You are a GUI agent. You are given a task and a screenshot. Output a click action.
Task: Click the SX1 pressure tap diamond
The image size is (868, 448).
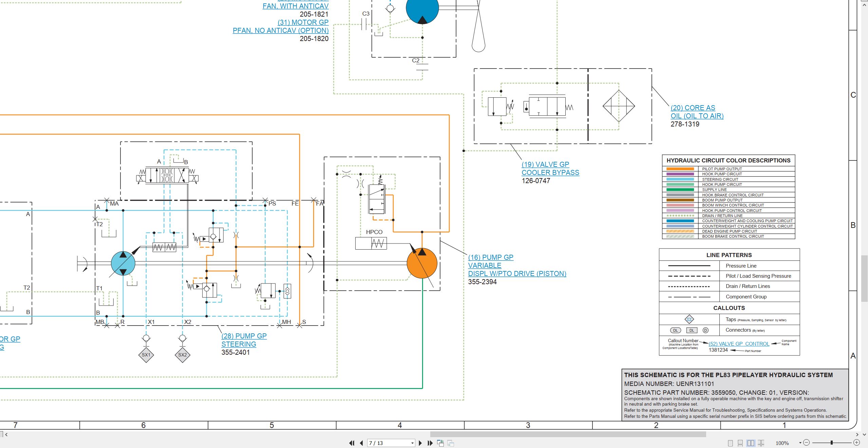point(146,355)
